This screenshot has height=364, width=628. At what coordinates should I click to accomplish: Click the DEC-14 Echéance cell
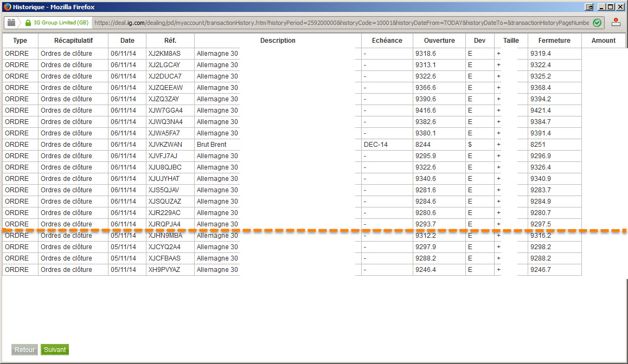pos(376,145)
